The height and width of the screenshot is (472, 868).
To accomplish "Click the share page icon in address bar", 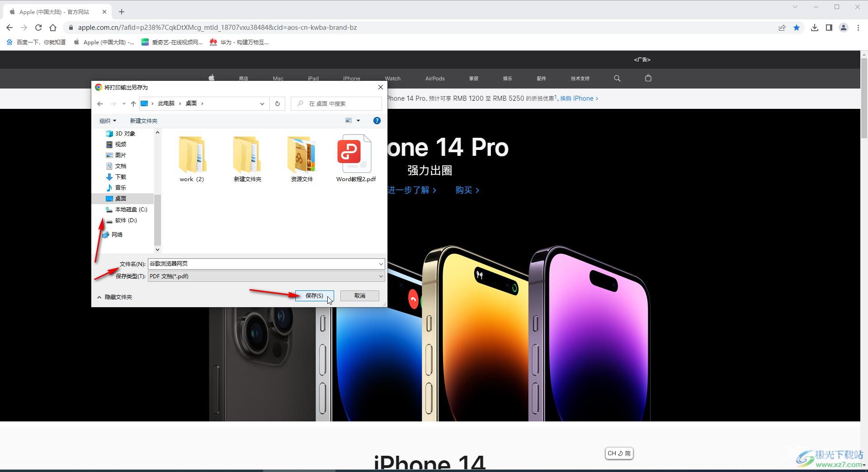I will 782,28.
